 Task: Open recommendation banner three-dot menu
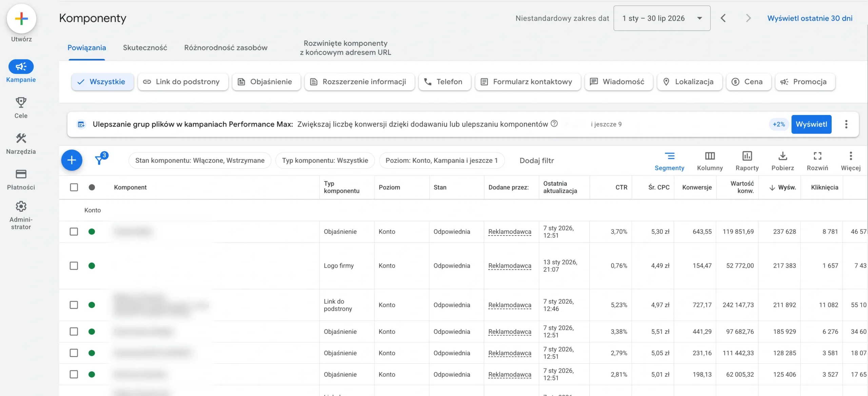coord(846,124)
